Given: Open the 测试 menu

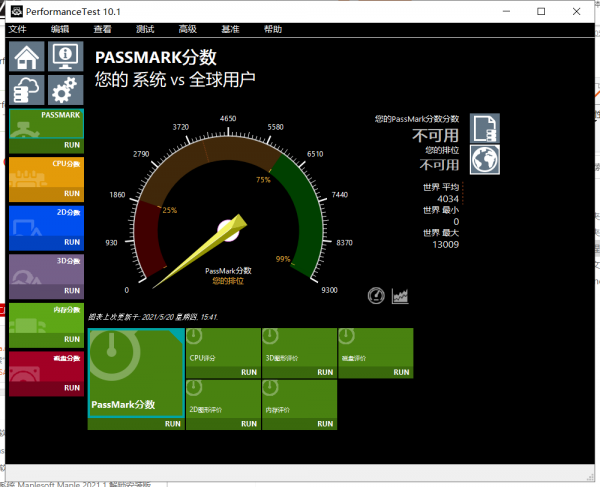Looking at the screenshot, I should (x=145, y=29).
